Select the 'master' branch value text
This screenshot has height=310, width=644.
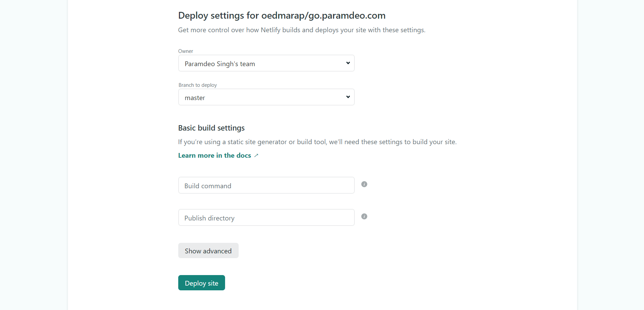pos(195,98)
